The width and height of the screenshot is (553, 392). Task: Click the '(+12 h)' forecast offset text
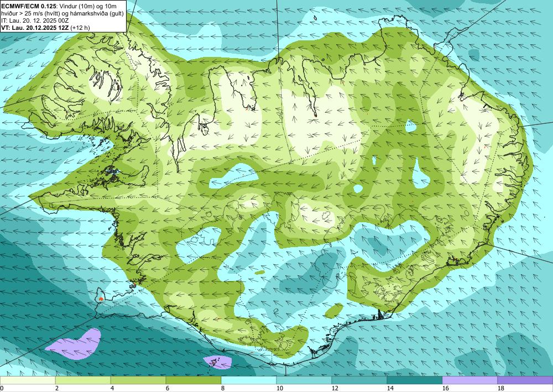(x=80, y=28)
